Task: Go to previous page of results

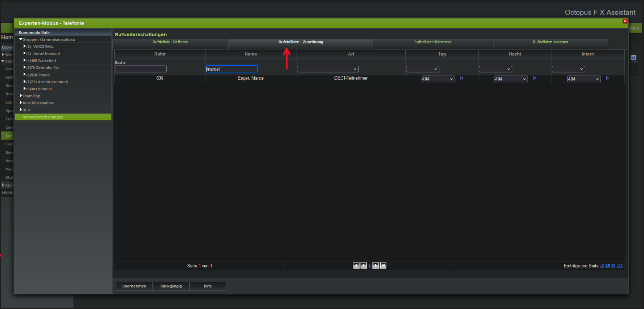Action: [x=363, y=266]
